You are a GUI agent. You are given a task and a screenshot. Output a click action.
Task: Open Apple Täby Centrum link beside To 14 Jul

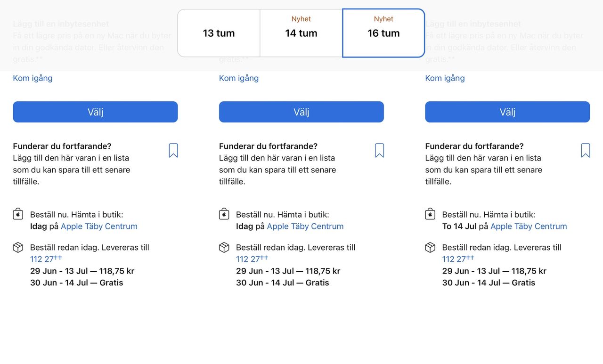(529, 226)
